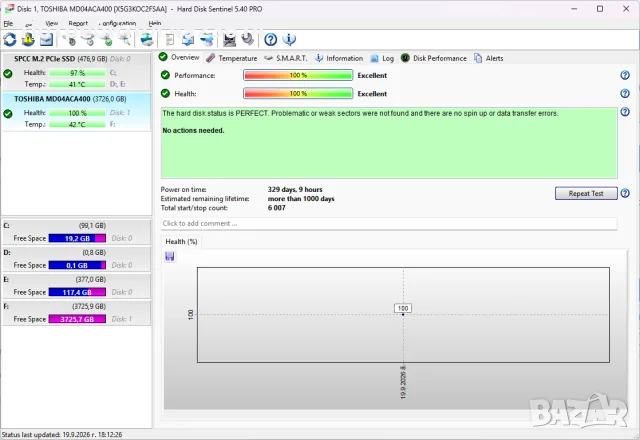
Task: Click the '6 007' start/stop count value
Action: [277, 208]
